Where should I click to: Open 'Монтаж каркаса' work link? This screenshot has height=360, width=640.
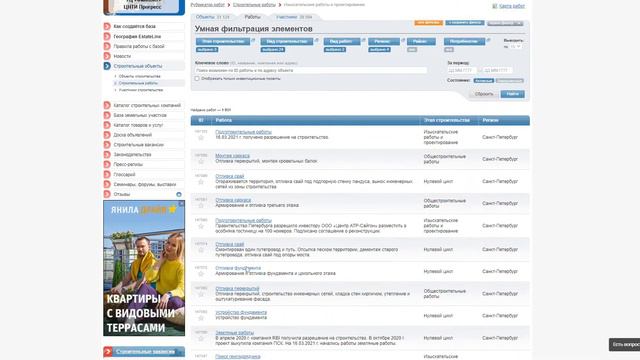pos(232,156)
